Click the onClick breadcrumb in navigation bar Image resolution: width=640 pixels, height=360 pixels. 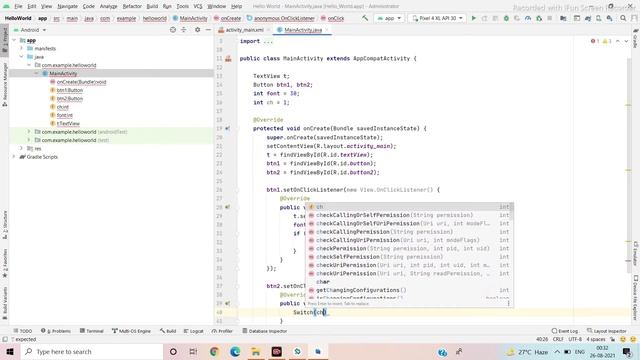point(336,18)
